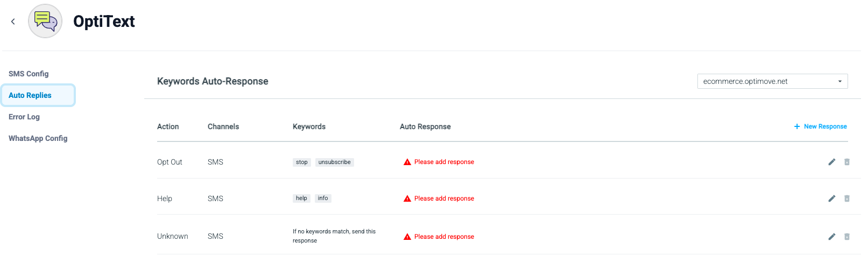Click the Channels column header
Viewport: 868px width, 263px height.
(x=223, y=126)
